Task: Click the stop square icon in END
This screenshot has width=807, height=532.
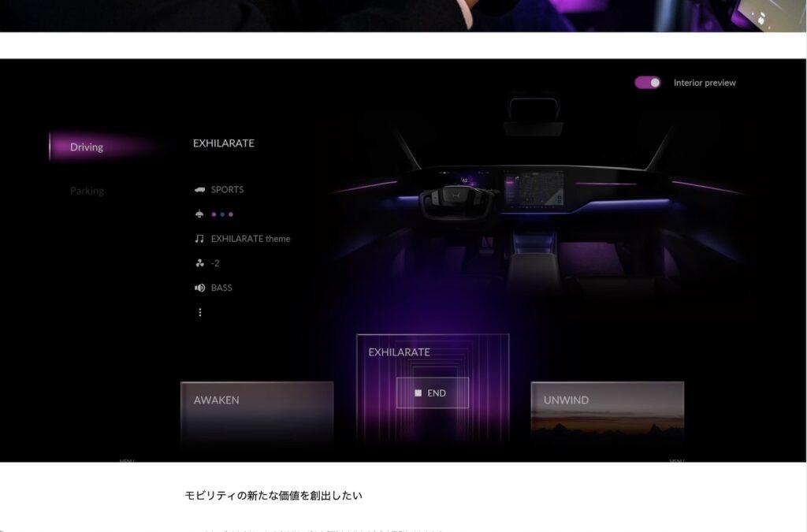Action: [418, 393]
